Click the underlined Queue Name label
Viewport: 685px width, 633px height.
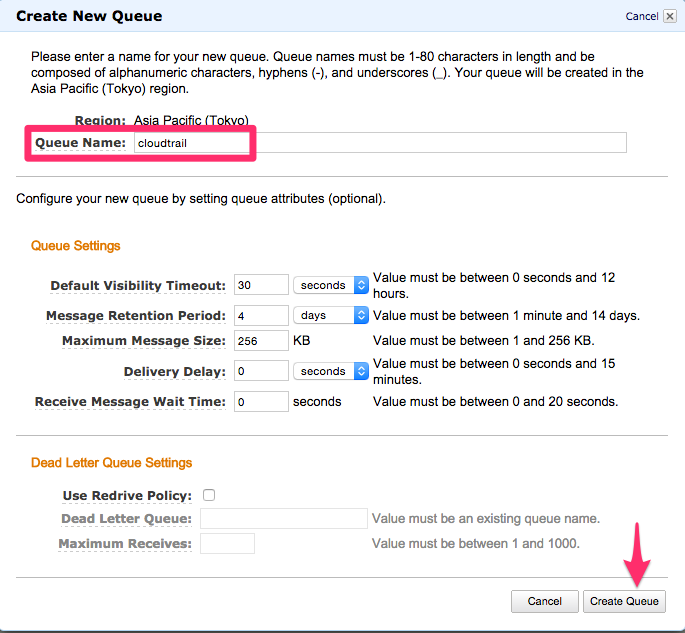click(81, 143)
